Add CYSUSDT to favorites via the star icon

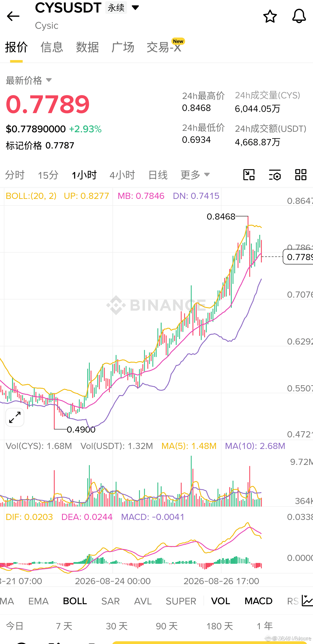pyautogui.click(x=270, y=16)
